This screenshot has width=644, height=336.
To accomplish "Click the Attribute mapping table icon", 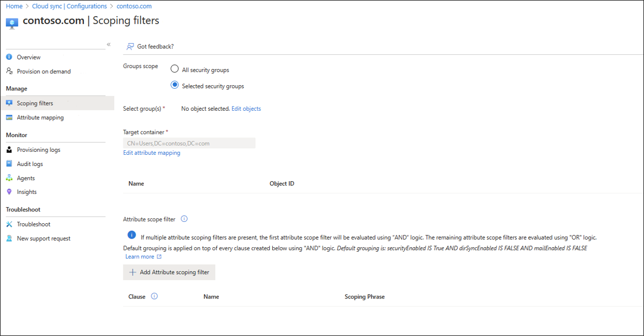I will pos(9,117).
